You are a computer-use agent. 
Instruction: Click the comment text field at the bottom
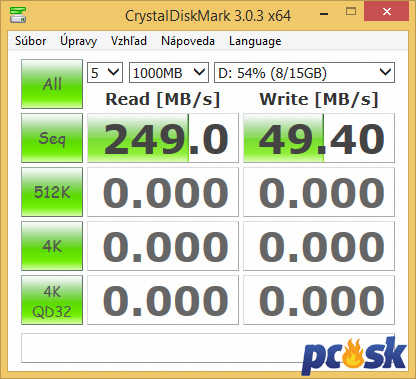208,348
